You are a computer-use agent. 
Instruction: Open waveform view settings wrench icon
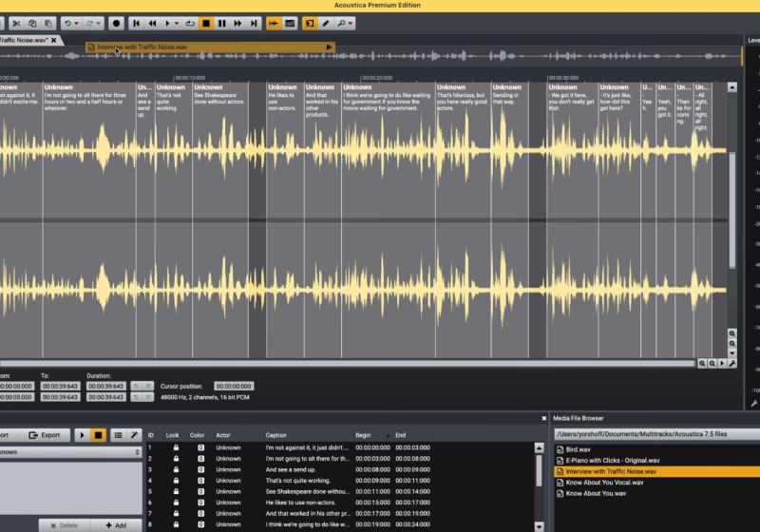[732, 364]
